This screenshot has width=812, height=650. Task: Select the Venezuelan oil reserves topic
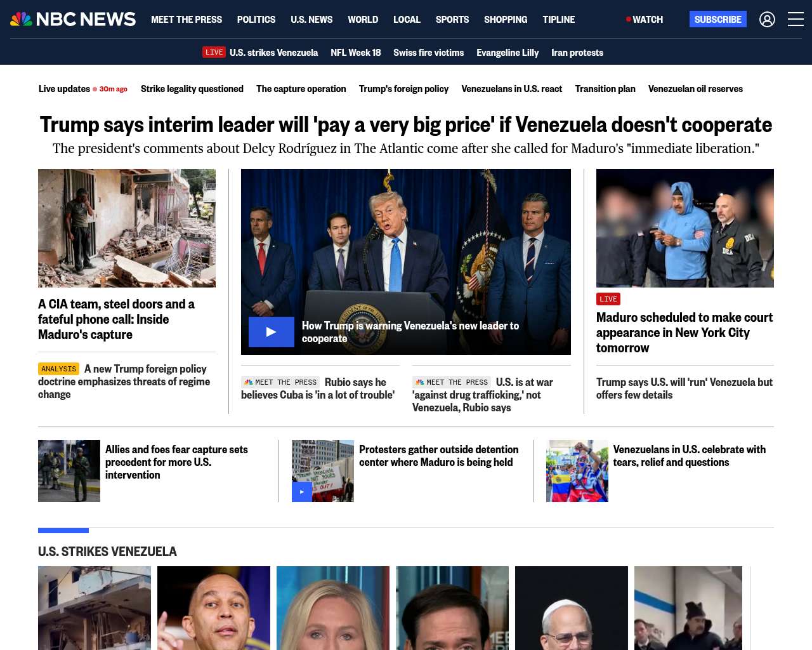[695, 89]
